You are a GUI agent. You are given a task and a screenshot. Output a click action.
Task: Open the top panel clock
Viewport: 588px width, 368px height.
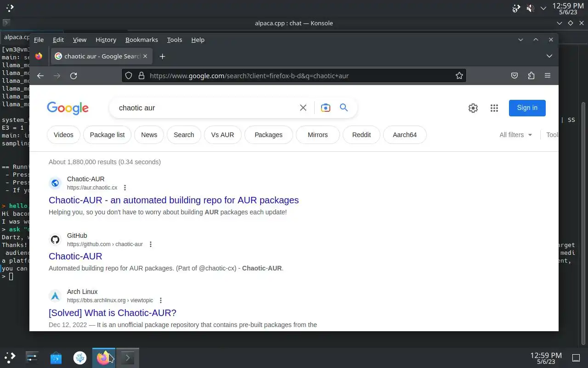[568, 9]
